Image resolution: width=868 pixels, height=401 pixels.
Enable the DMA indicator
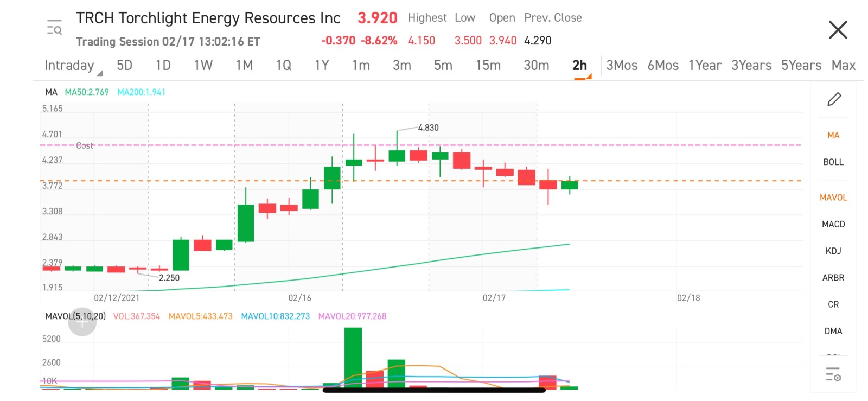833,331
